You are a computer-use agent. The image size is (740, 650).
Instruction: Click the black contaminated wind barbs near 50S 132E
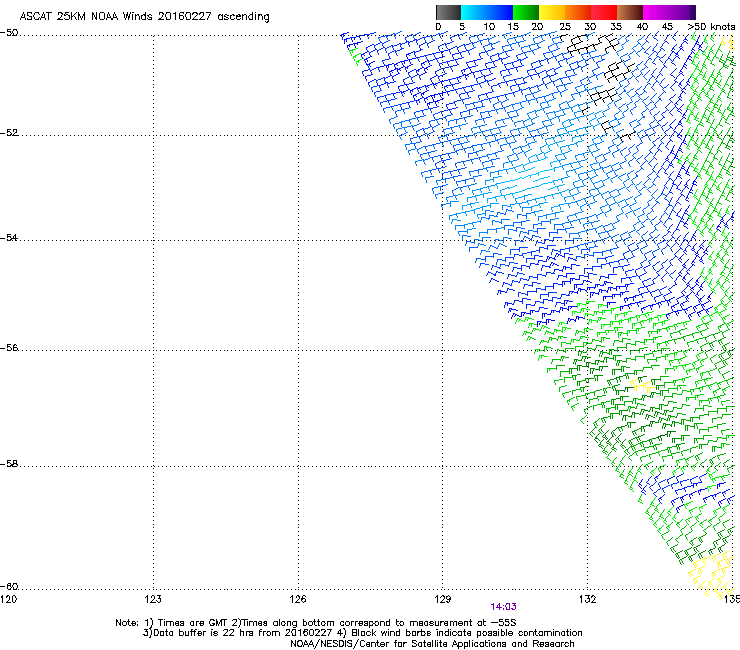pyautogui.click(x=592, y=43)
